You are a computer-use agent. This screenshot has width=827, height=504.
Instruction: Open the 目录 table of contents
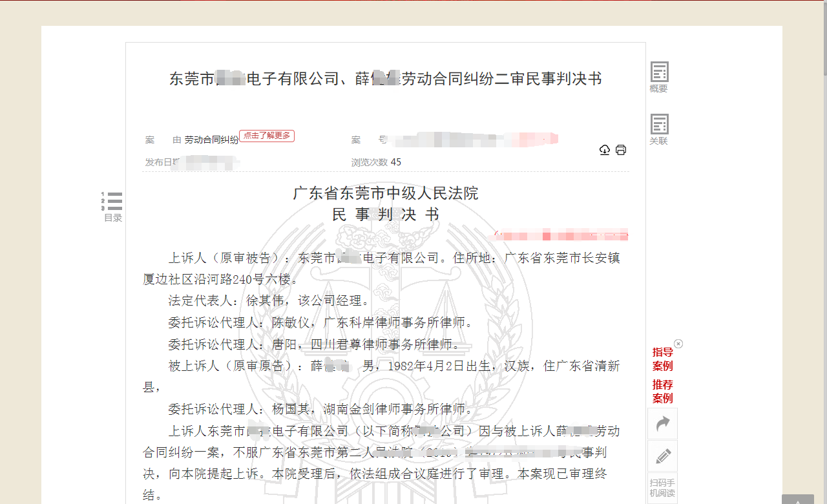112,207
